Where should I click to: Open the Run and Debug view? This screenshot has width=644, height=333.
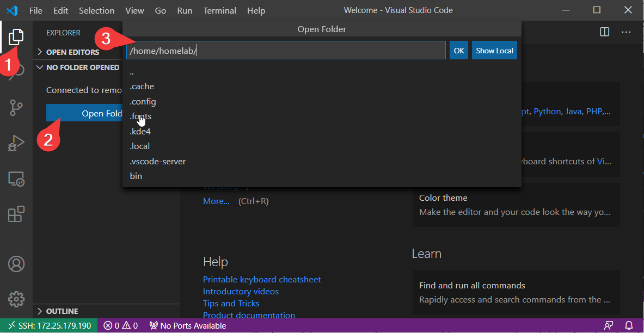[x=16, y=143]
